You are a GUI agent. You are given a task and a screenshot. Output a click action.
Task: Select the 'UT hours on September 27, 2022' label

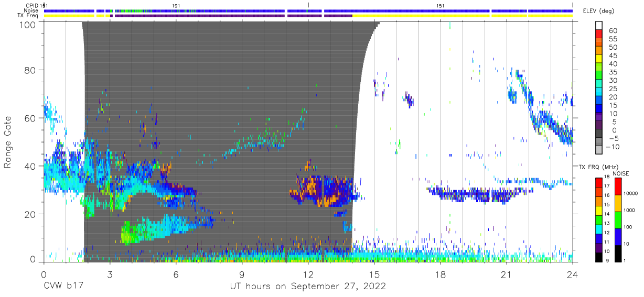pos(308,286)
